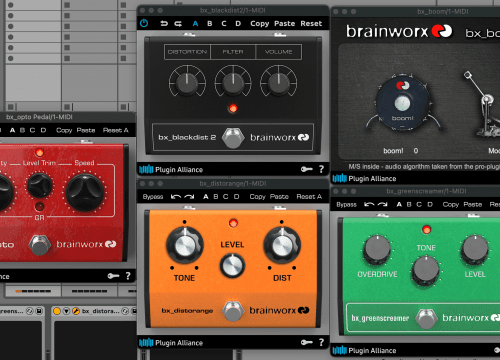Click Copy in the bx_blackdist2 toolbar
Screen dimensions: 500x360
click(260, 24)
